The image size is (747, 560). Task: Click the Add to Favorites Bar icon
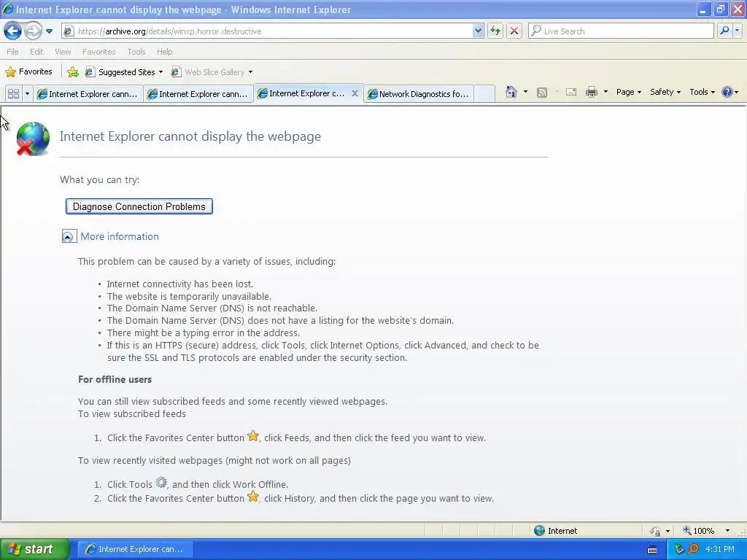click(x=73, y=72)
